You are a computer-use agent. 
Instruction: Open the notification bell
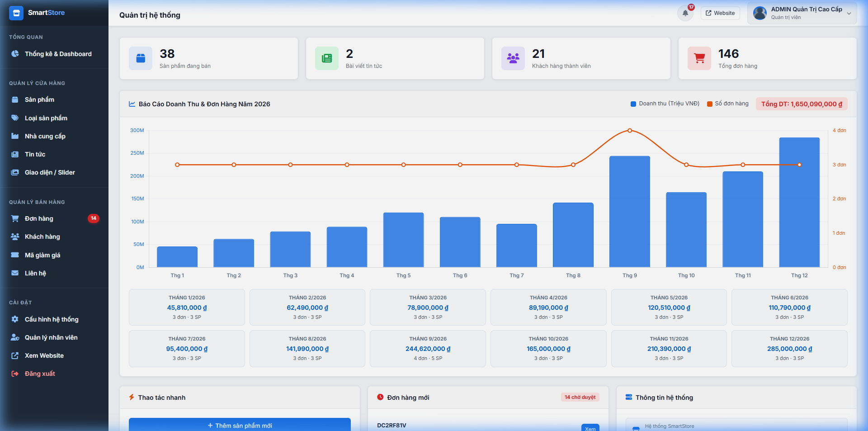coord(685,13)
